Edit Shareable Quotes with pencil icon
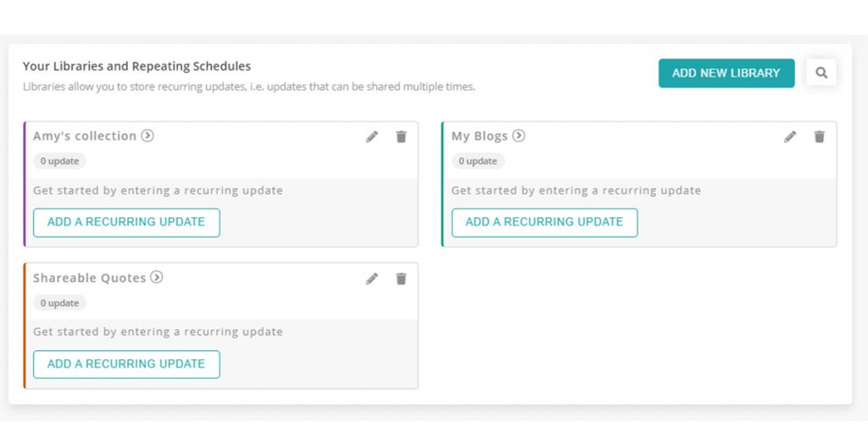The width and height of the screenshot is (868, 434). click(x=372, y=278)
